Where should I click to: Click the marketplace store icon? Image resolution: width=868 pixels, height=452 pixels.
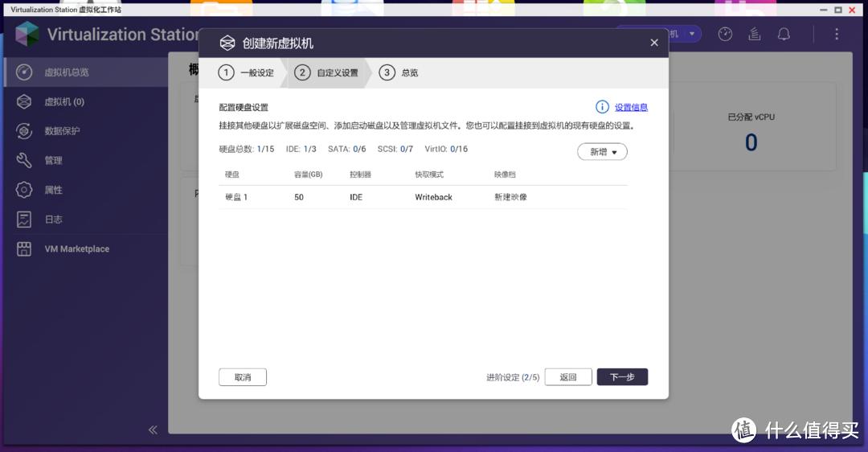click(x=24, y=249)
